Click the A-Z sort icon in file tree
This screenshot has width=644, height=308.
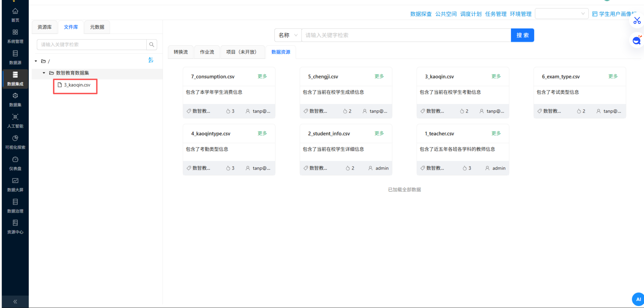[x=151, y=60]
